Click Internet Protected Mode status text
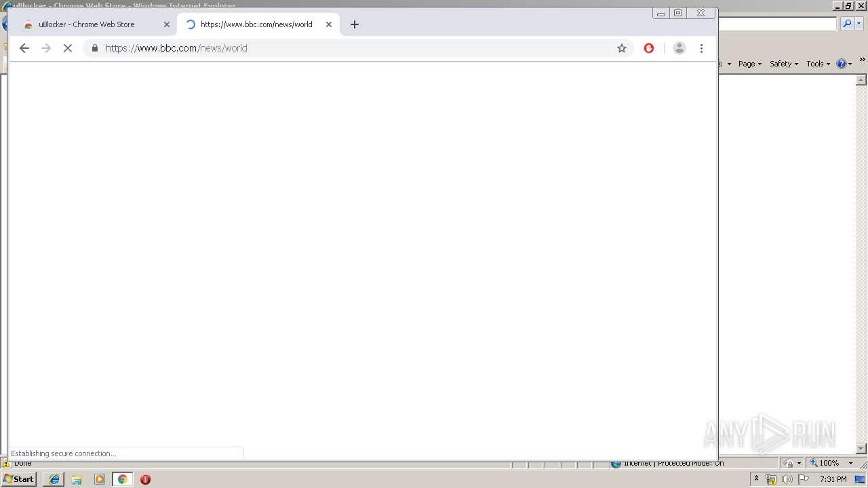The height and width of the screenshot is (488, 868). [674, 464]
